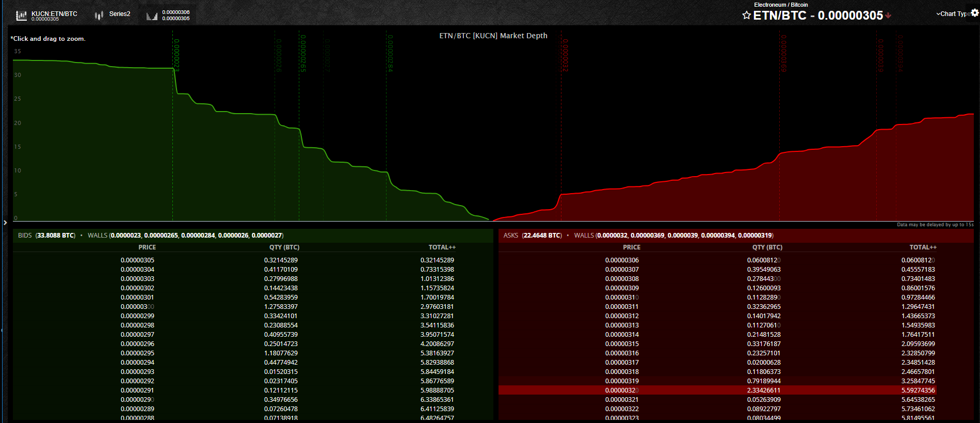Select bid price 0.00000304
Viewport: 980px width, 423px height.
tap(137, 270)
